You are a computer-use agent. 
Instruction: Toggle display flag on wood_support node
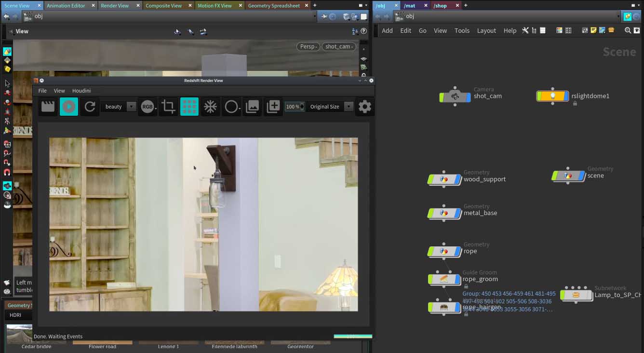457,179
